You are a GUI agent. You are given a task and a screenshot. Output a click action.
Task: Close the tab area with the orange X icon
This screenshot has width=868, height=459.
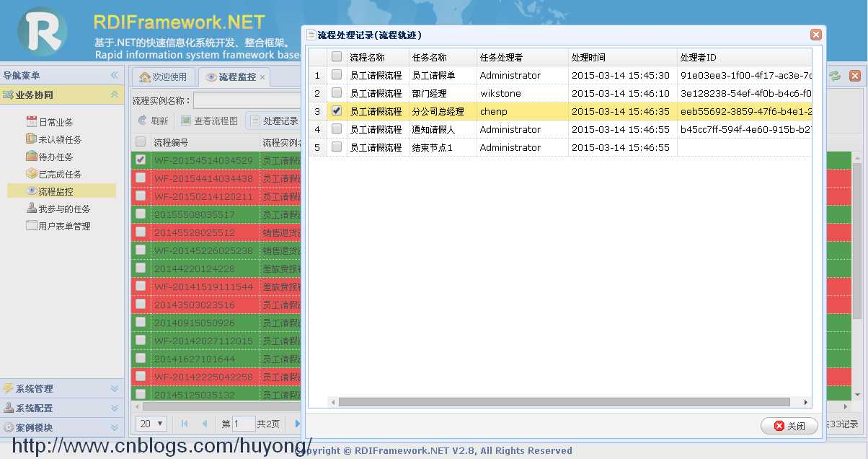[854, 76]
